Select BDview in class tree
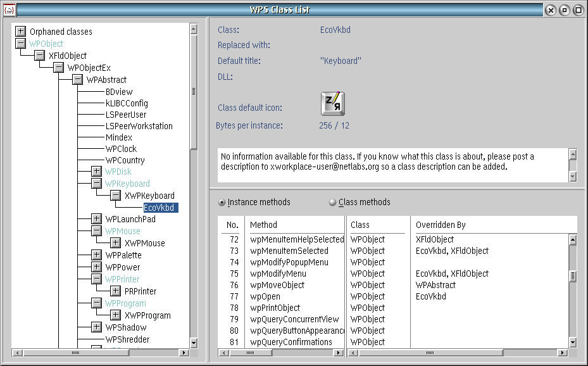Screen dimensions: 588x366 (119, 92)
